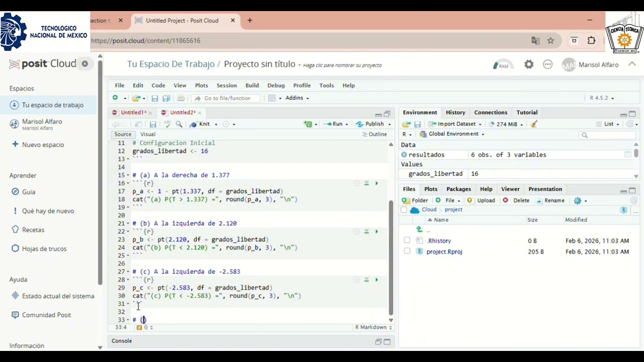644x362 pixels.
Task: Run the spell check ABC icon
Action: [x=168, y=124]
